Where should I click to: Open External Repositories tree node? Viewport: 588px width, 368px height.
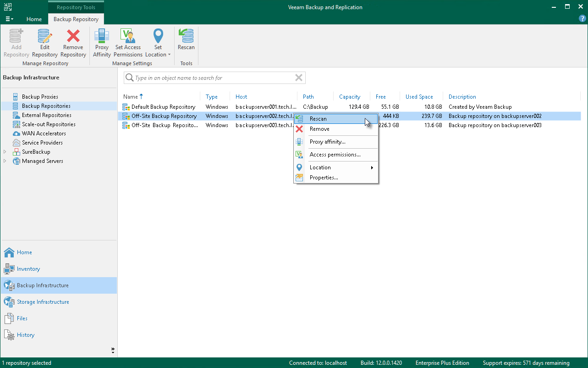(x=47, y=115)
